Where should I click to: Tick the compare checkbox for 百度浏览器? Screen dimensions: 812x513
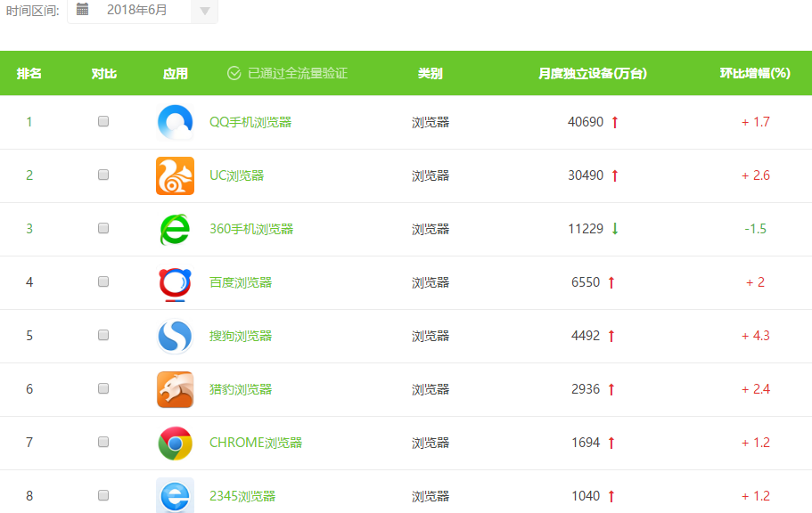tap(103, 281)
